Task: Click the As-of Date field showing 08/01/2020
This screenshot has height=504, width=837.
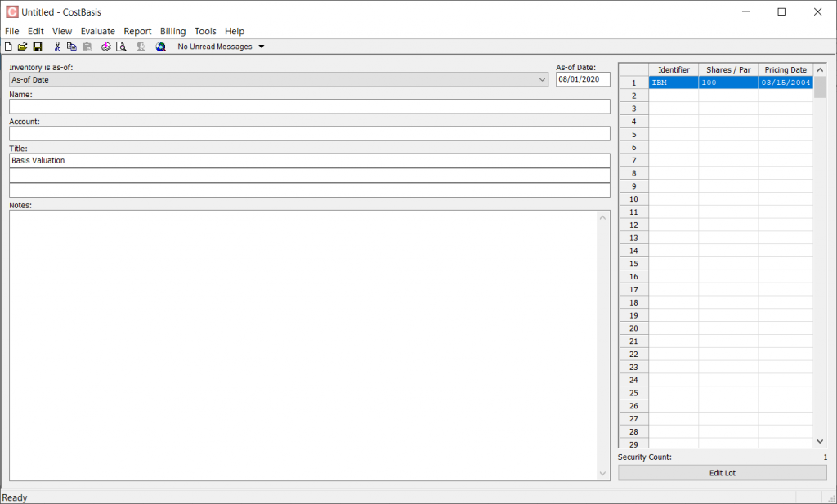Action: coord(583,79)
